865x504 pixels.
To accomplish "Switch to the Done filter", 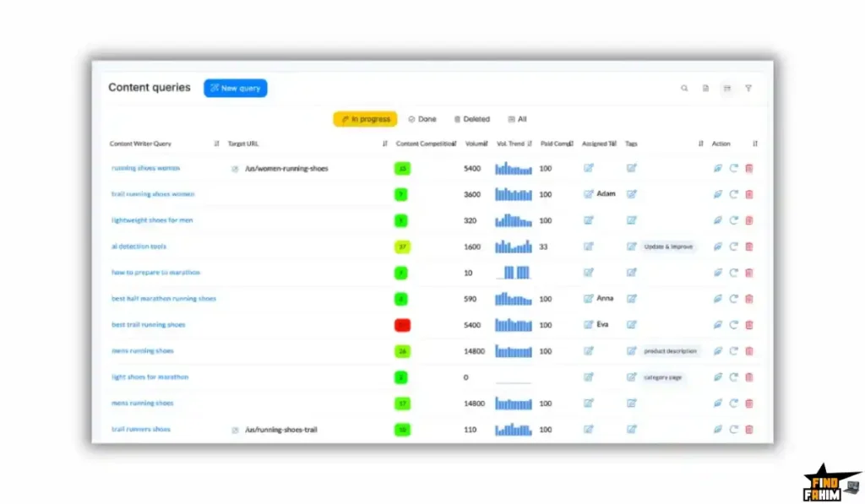I will click(x=422, y=119).
